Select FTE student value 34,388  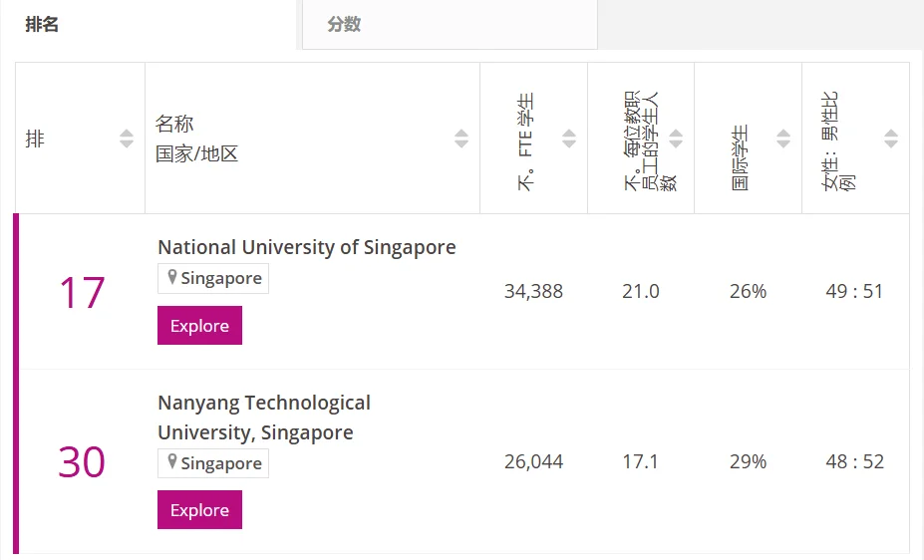click(x=533, y=292)
